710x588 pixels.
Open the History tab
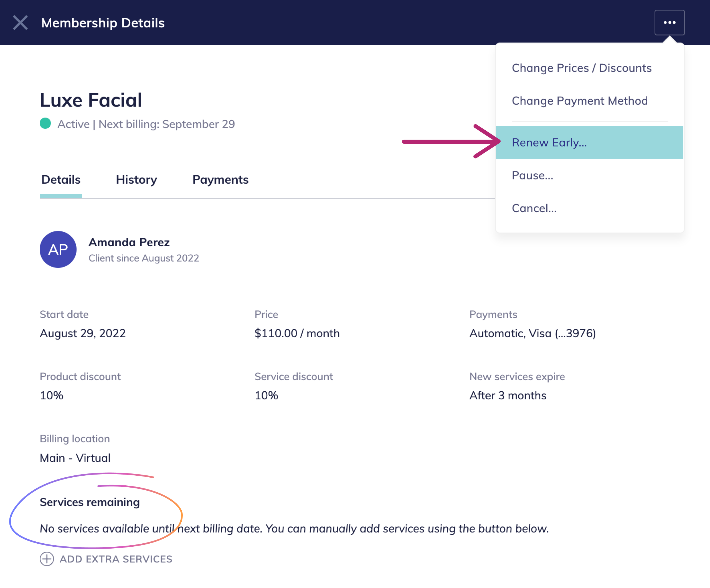136,179
